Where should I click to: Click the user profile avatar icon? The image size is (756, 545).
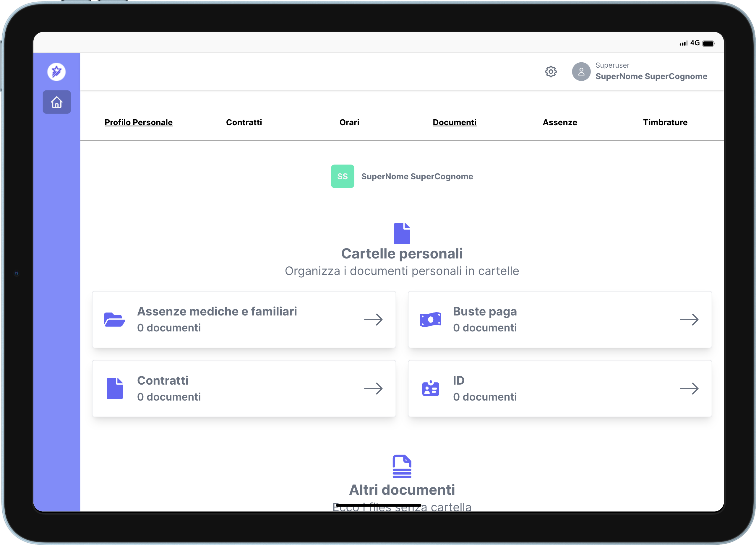581,71
